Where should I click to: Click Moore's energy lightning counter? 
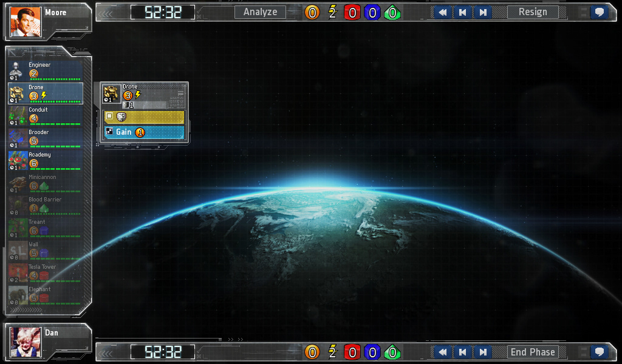coord(332,13)
